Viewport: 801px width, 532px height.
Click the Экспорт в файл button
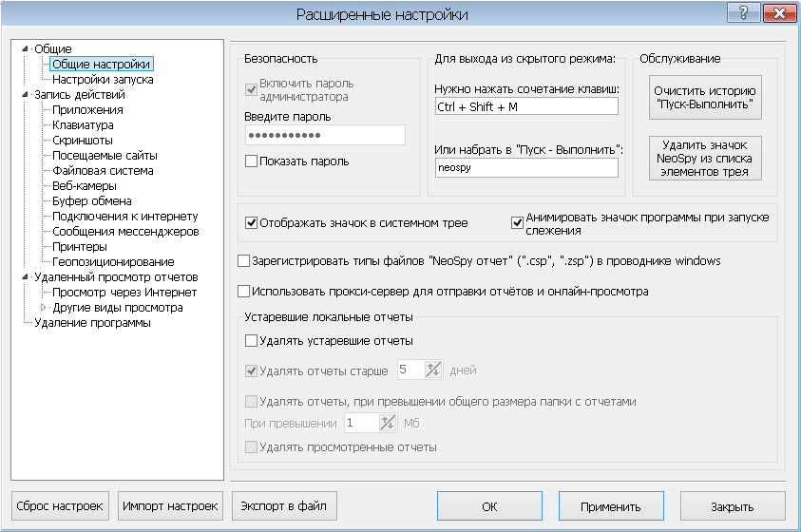283,505
